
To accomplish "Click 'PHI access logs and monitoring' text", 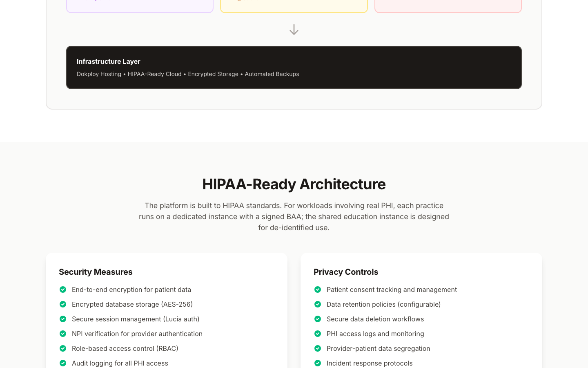I will coord(375,334).
